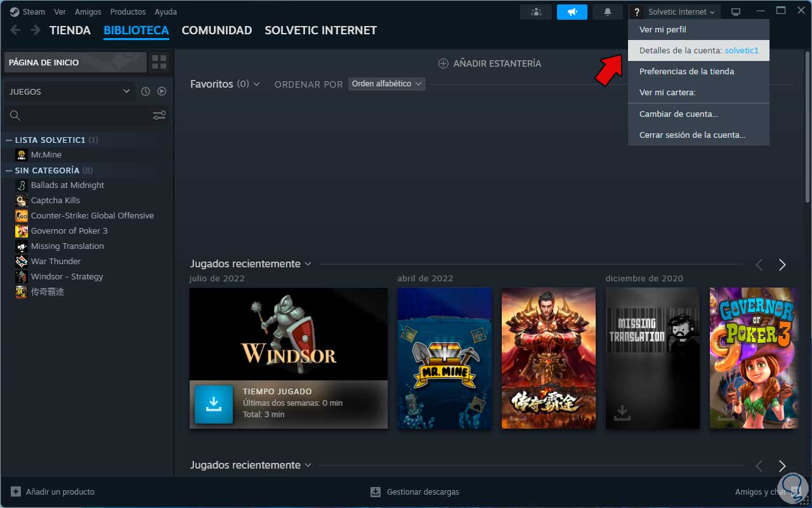The width and height of the screenshot is (812, 508).
Task: Expand the Favoritos shelf chevron
Action: click(256, 84)
